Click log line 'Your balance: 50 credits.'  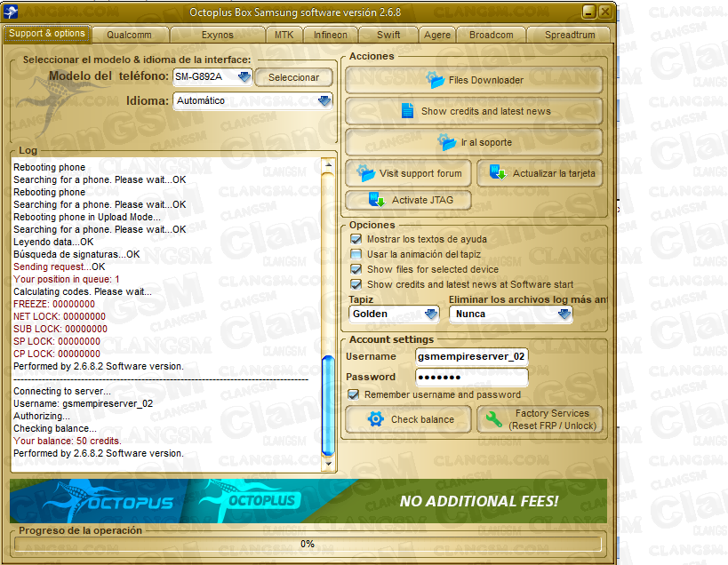68,441
